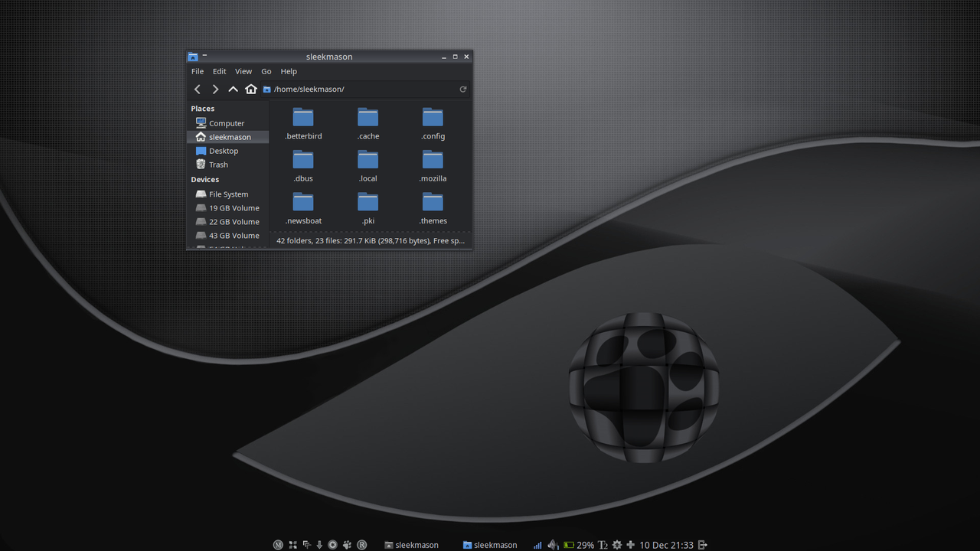Select File System under Devices
Viewport: 980px width, 551px height.
(x=227, y=194)
